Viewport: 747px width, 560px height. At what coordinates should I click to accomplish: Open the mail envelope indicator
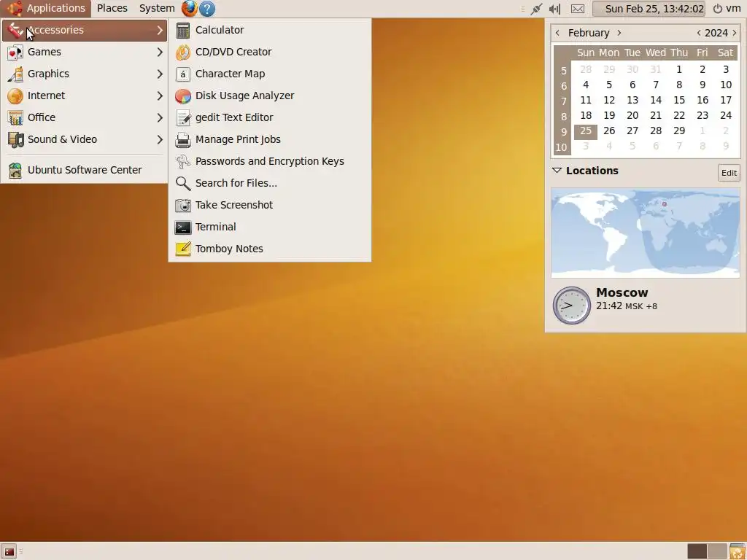click(578, 9)
